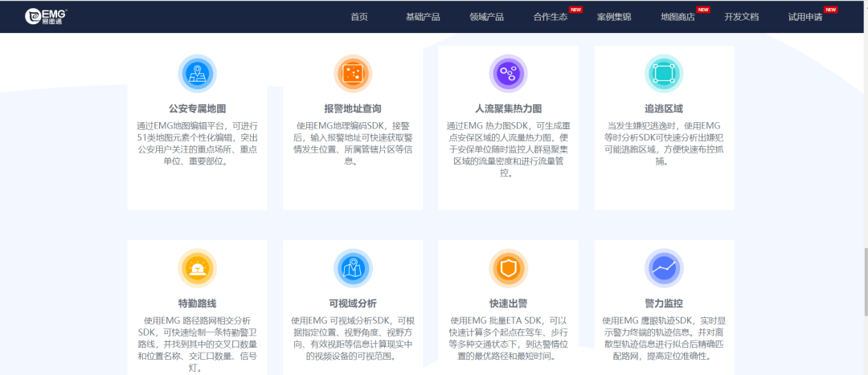Click the 快速出警 heading
The height and width of the screenshot is (375, 868).
point(508,303)
